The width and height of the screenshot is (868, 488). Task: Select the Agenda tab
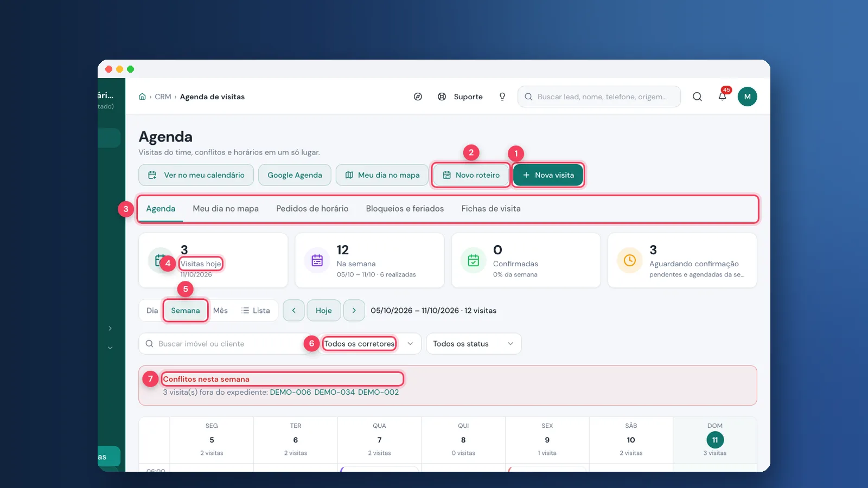[161, 209]
